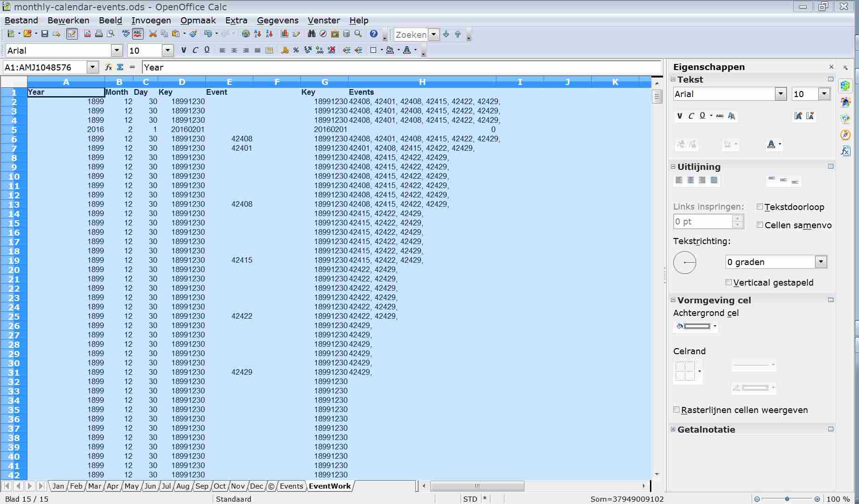Open toolbar font color picker
The width and height of the screenshot is (859, 504).
click(415, 50)
